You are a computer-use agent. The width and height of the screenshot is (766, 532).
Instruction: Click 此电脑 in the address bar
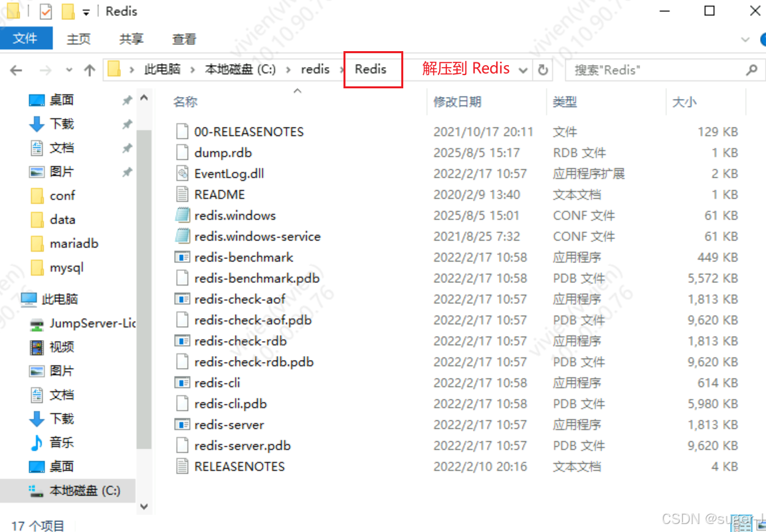tap(162, 69)
